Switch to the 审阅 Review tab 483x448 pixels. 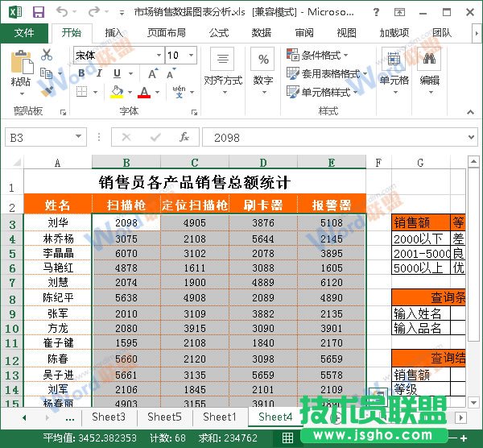click(x=304, y=33)
